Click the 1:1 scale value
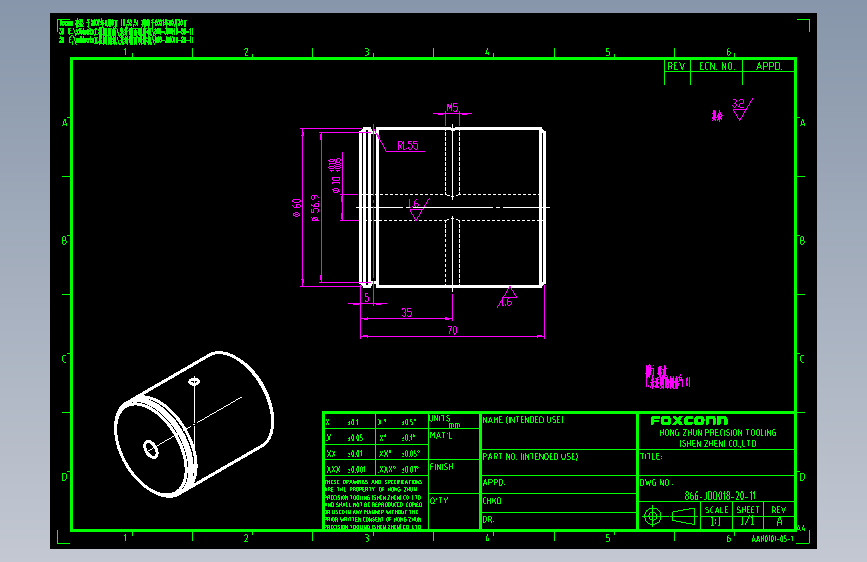Viewport: 867px width, 562px height. [715, 522]
